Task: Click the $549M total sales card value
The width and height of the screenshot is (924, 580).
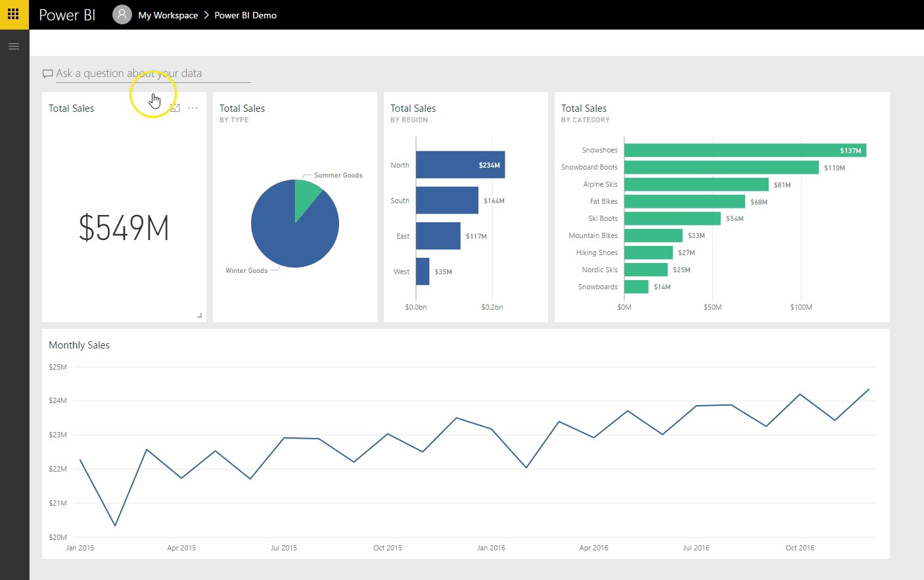Action: pyautogui.click(x=124, y=228)
